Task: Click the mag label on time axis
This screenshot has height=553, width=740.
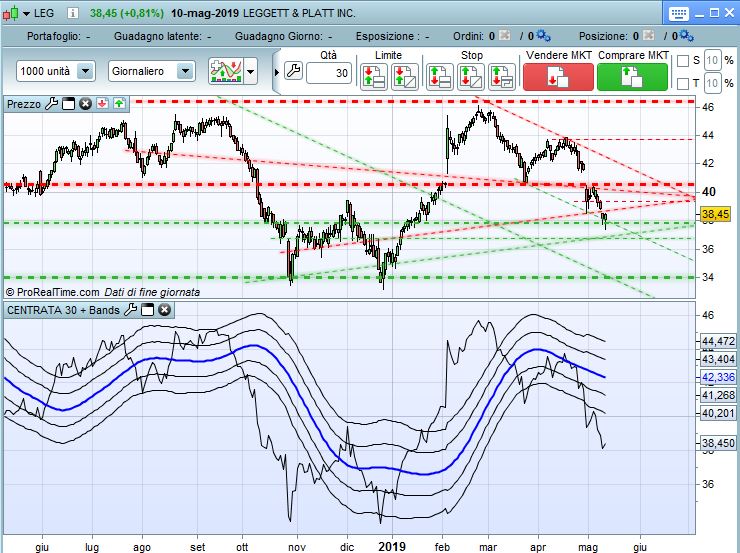Action: [x=588, y=547]
